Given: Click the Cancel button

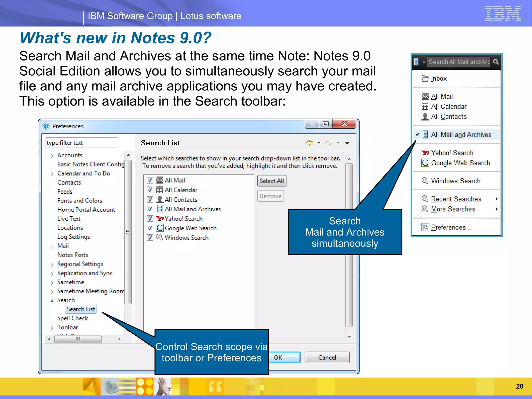Looking at the screenshot, I should point(327,357).
